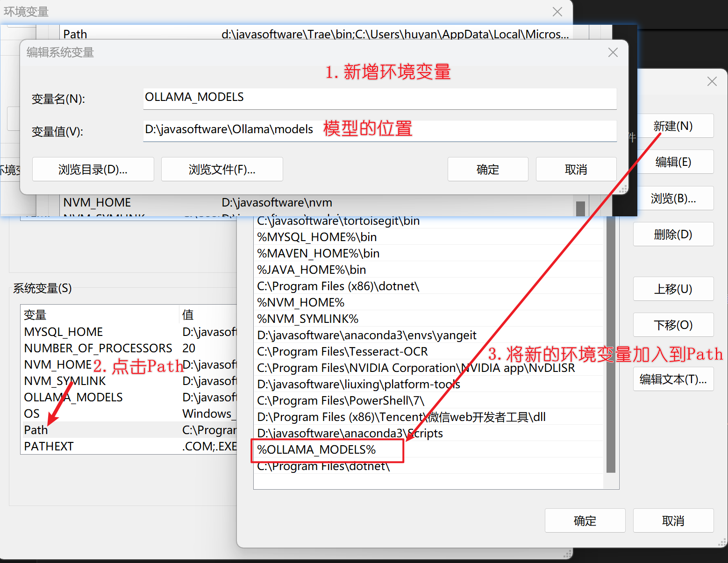Click the 变量值 input field
728x563 pixels.
pyautogui.click(x=380, y=130)
